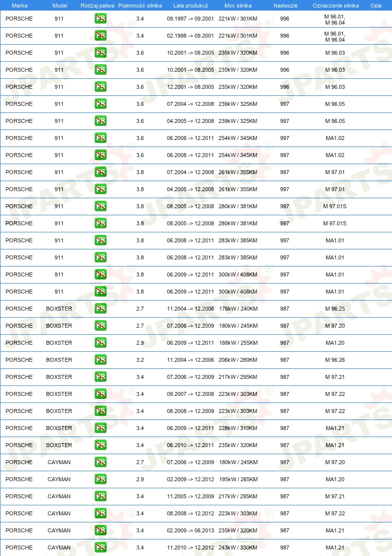Click BOXSTER in the 3.2 engine row

(x=59, y=360)
